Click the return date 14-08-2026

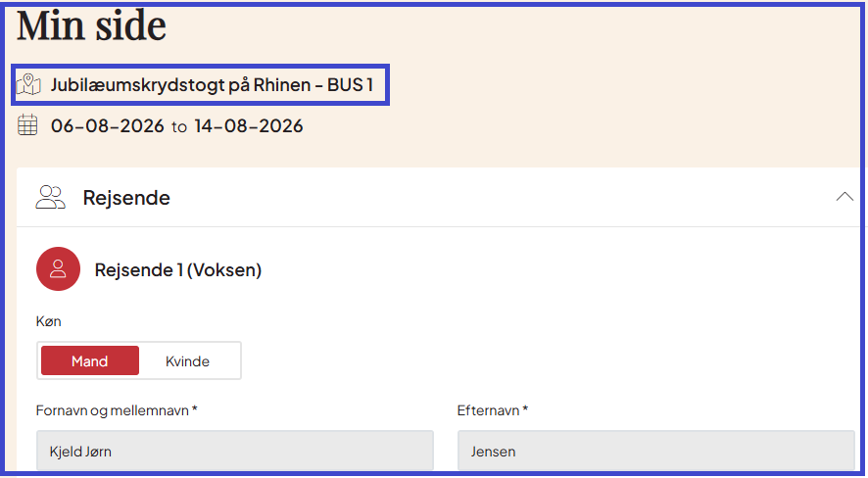point(249,126)
